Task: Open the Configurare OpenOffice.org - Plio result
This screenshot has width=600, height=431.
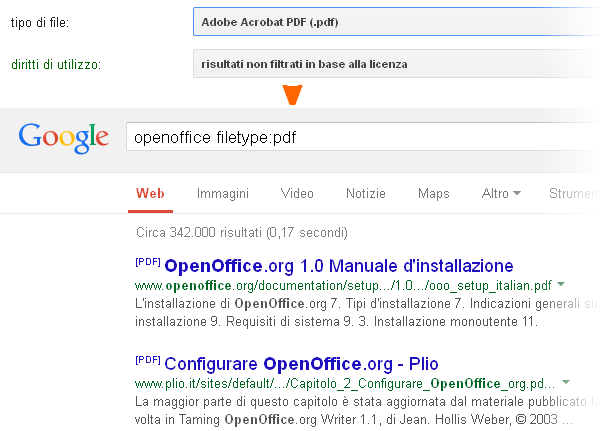Action: (301, 363)
